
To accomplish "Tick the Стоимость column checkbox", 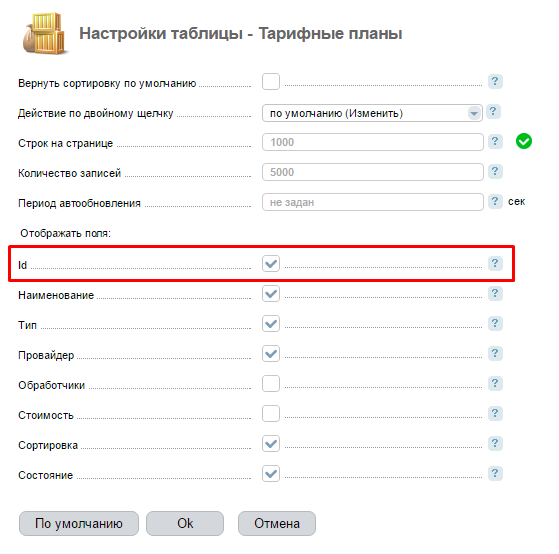I will [271, 414].
